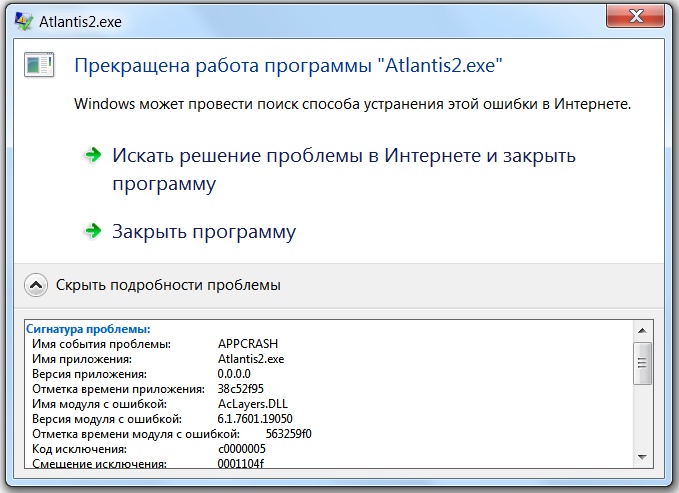
Task: Click exception code c0000005
Action: coord(242,449)
